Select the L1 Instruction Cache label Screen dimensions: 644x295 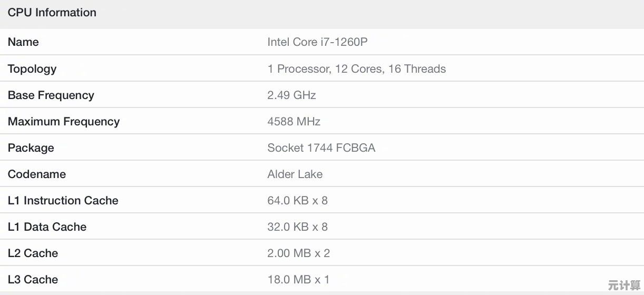(63, 201)
